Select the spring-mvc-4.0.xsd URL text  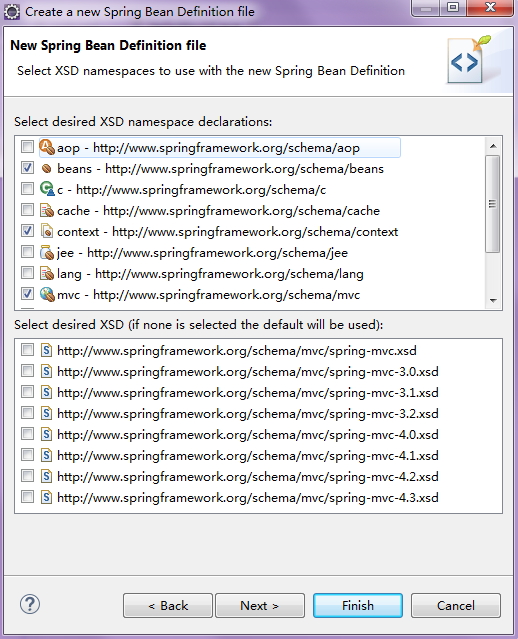point(248,434)
